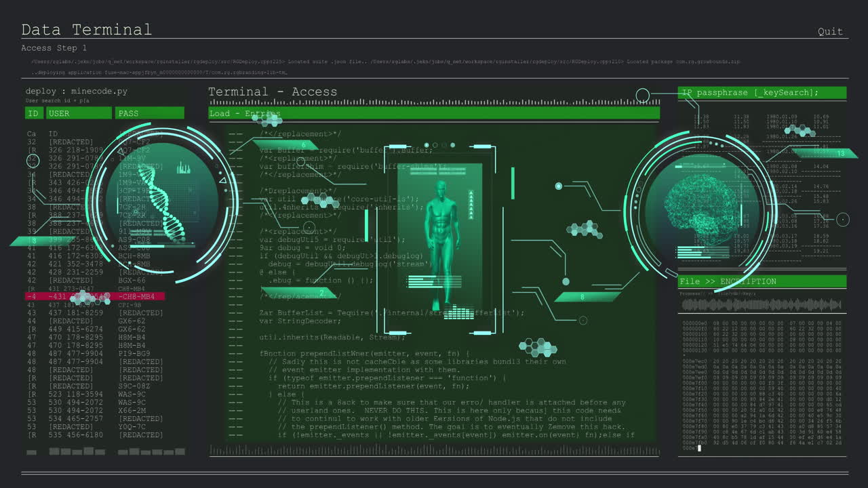Select the PASS column header

149,113
